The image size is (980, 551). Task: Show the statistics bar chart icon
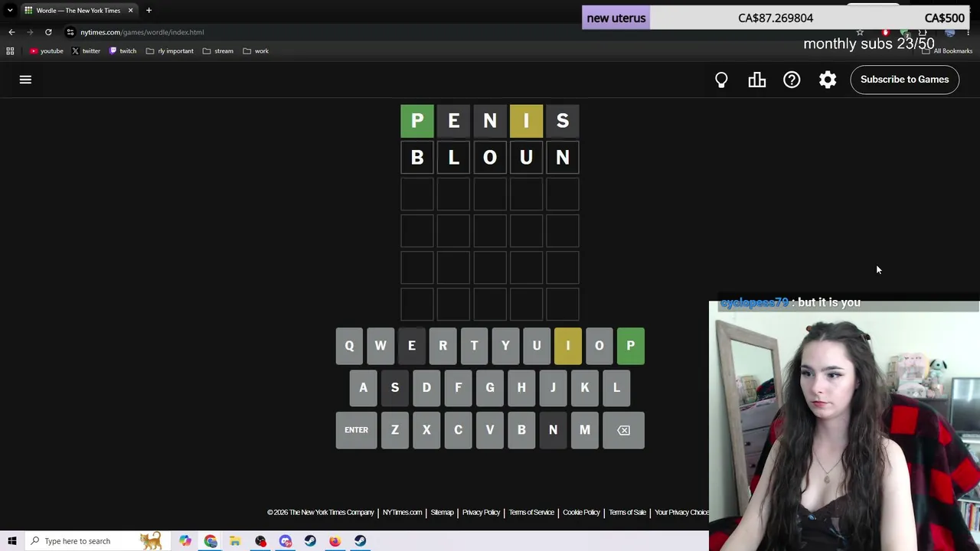756,80
